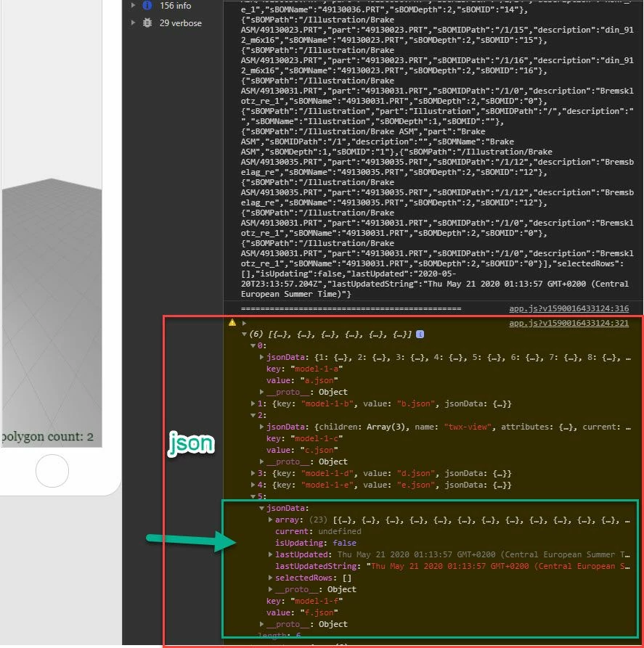
Task: Expand __proto__ inside item 5 jsonData
Action: click(x=271, y=589)
